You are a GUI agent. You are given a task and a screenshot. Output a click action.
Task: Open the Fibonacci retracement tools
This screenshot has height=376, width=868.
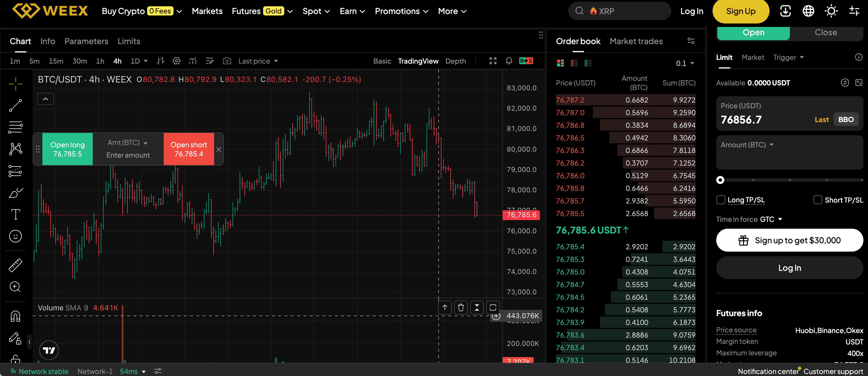[15, 127]
